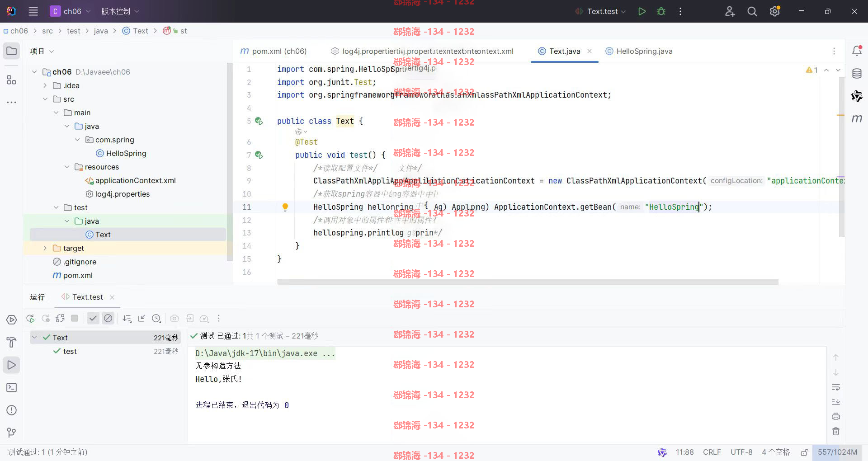Screen dimensions: 868x461
Task: Toggle auto-test rerun icon
Action: (60, 319)
